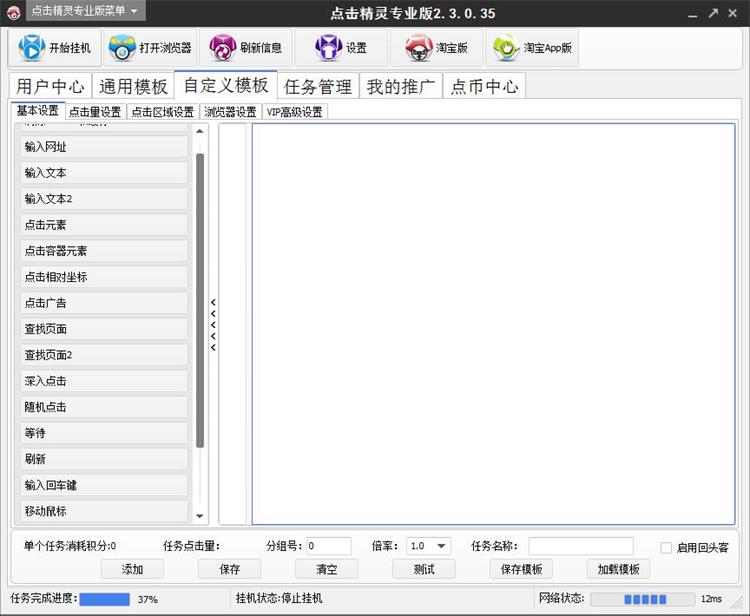Click the 37% progress value

(x=148, y=599)
